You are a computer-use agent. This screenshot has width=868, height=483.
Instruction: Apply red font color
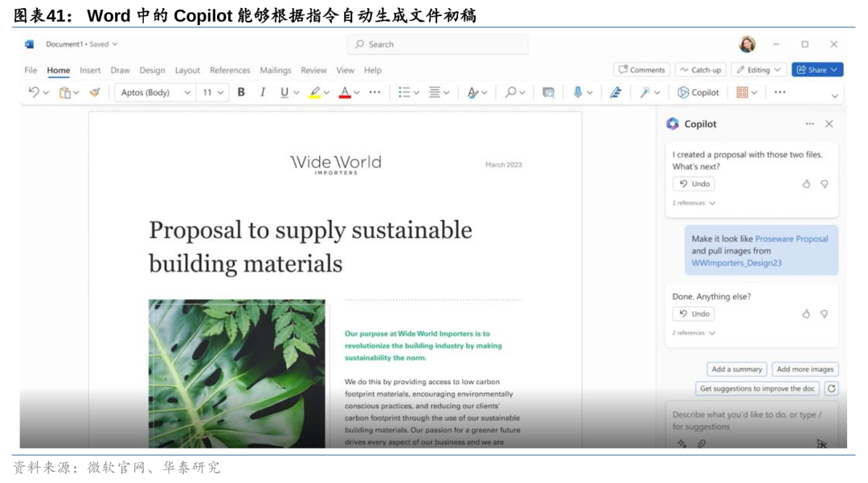[344, 92]
